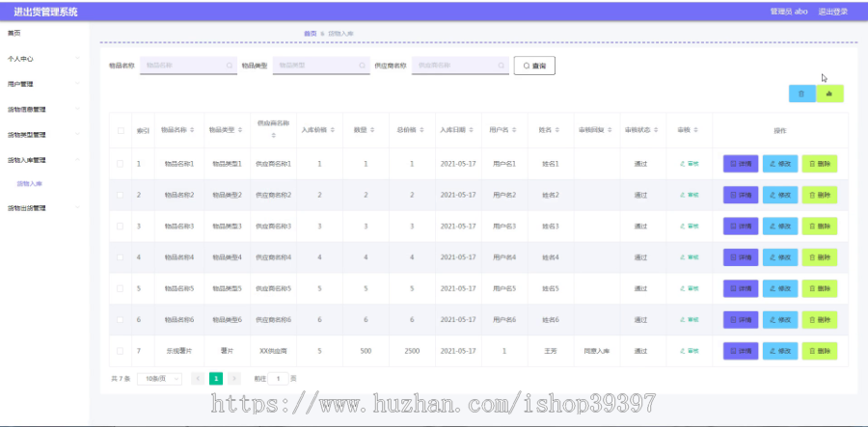Screen dimensions: 868x427
Task: Sort table by 审核 column arrows
Action: pos(695,130)
